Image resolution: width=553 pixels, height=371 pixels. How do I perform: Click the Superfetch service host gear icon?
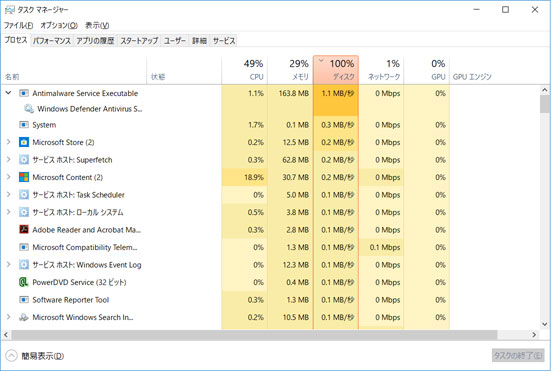24,160
